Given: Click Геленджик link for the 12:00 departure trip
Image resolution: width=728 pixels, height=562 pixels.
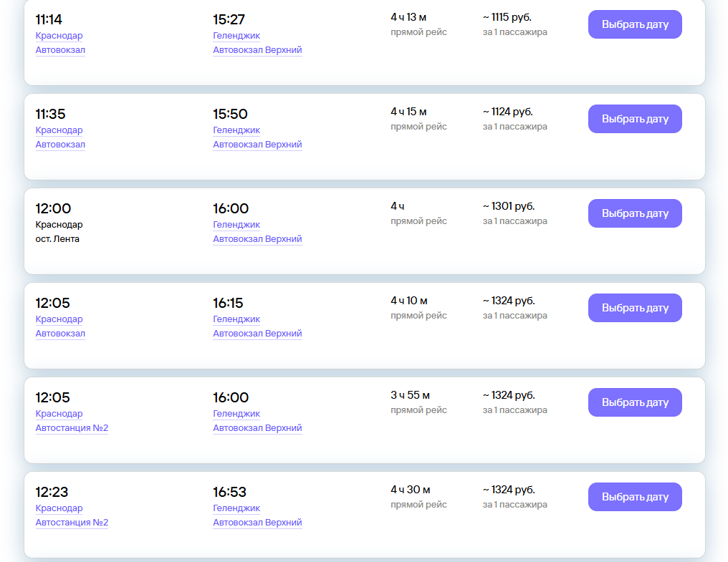Looking at the screenshot, I should tap(236, 225).
